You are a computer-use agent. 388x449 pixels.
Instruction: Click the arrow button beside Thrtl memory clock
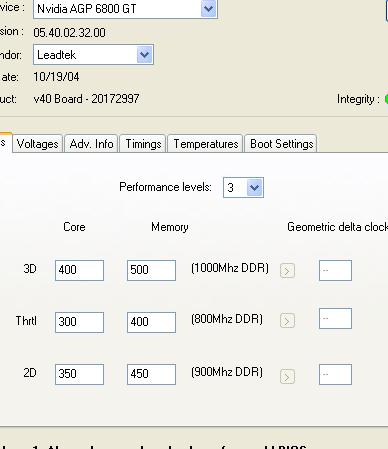pos(287,321)
